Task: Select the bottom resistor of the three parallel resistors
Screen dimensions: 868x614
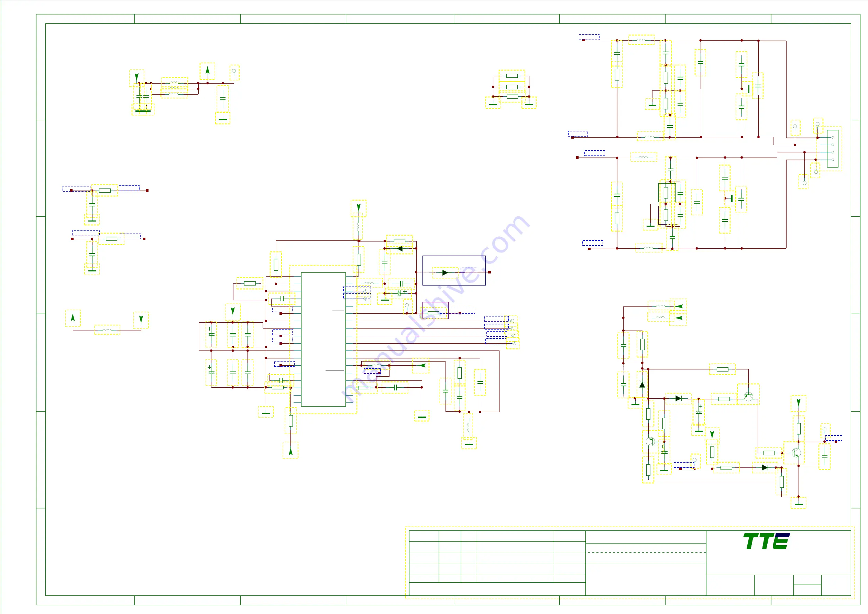Action: pyautogui.click(x=512, y=96)
